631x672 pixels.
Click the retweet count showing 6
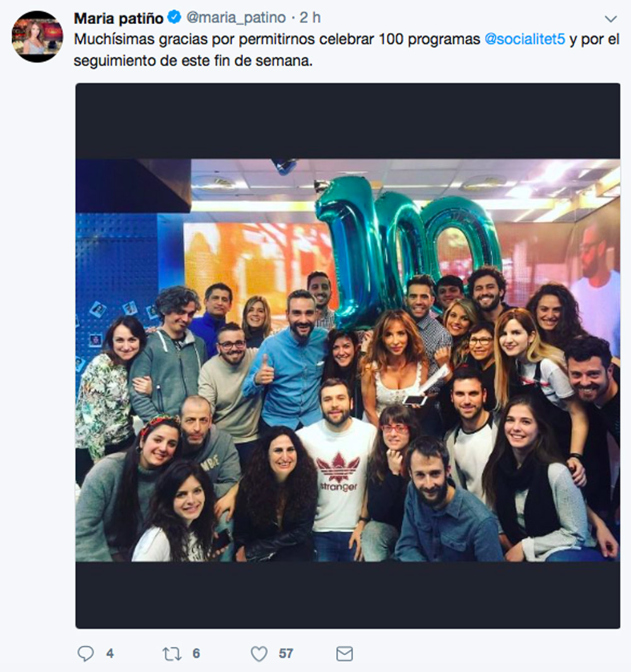click(x=196, y=654)
